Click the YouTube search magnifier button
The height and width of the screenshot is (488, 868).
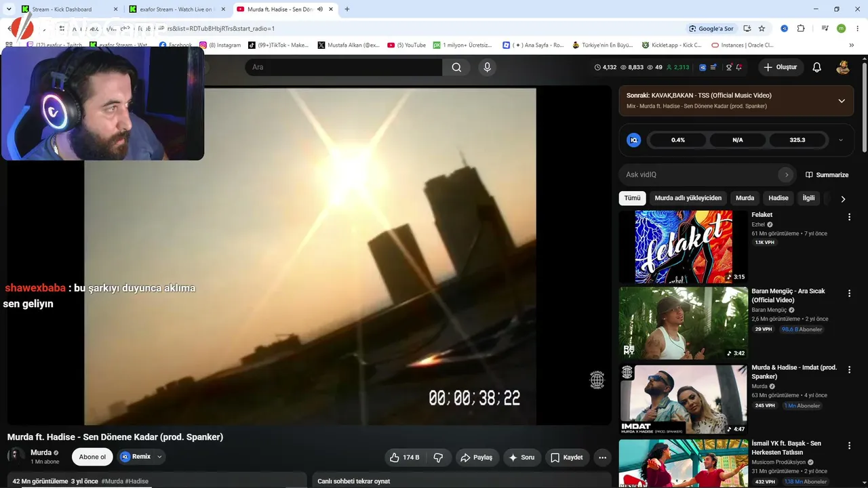[x=456, y=67]
